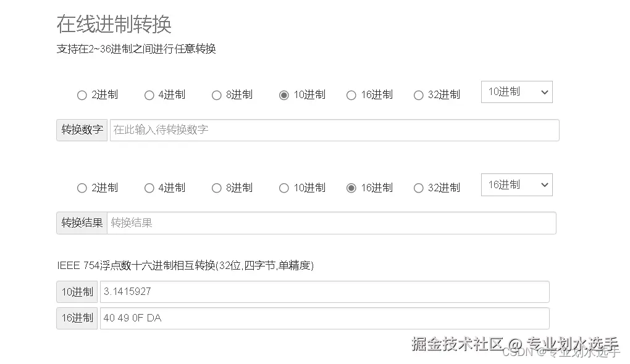Select 10进制 radio in the input row
Screen dimensions: 630x364
[x=284, y=95]
